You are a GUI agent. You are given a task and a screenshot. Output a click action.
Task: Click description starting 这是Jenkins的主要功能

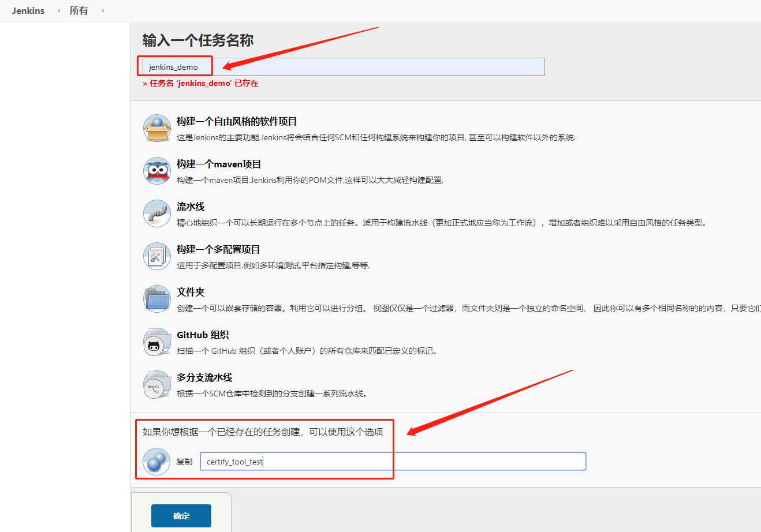tap(376, 137)
